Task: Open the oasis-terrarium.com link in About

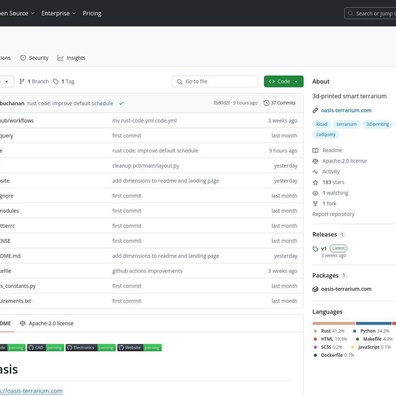Action: (346, 110)
